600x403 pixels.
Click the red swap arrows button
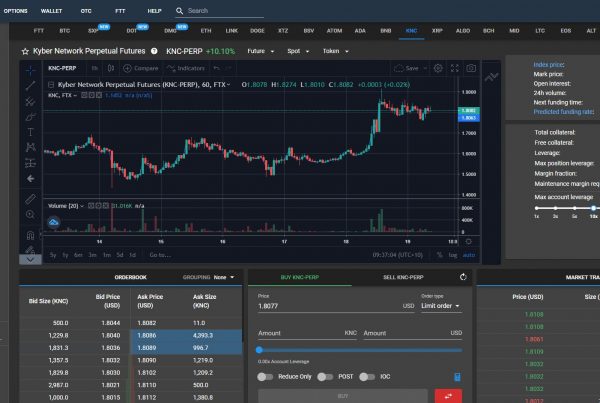pos(448,396)
